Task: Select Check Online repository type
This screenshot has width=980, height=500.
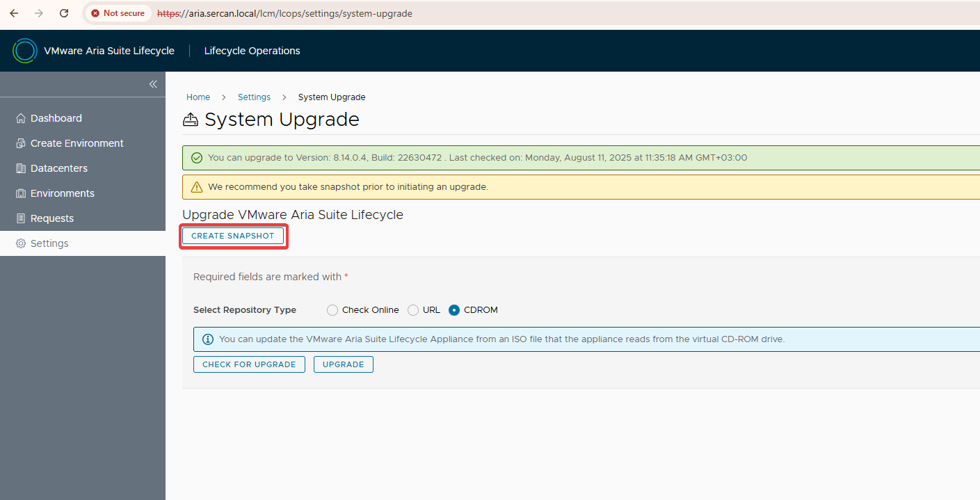Action: coord(332,310)
